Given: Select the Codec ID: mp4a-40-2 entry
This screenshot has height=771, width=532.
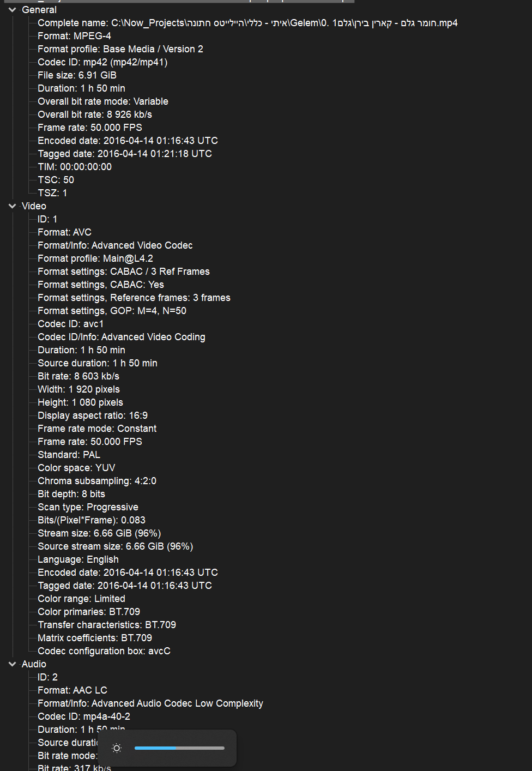Looking at the screenshot, I should click(83, 716).
